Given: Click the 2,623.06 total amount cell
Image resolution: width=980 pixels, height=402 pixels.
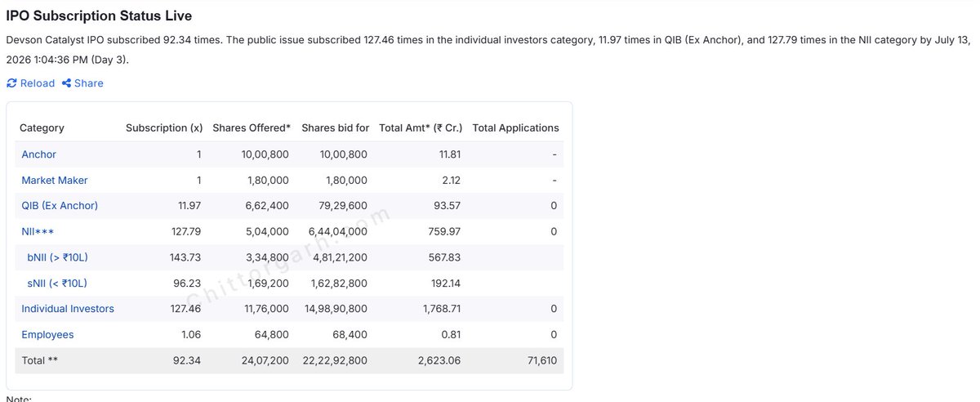Looking at the screenshot, I should pyautogui.click(x=440, y=360).
